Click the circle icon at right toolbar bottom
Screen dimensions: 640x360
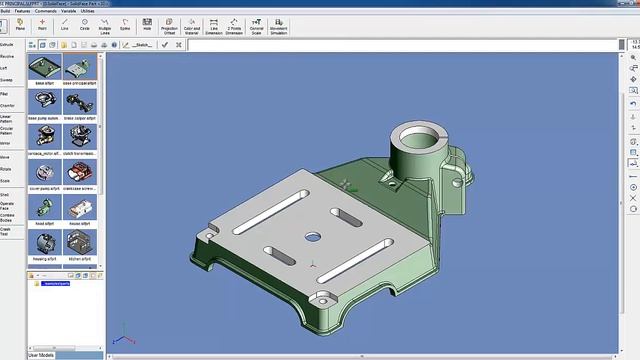[633, 209]
